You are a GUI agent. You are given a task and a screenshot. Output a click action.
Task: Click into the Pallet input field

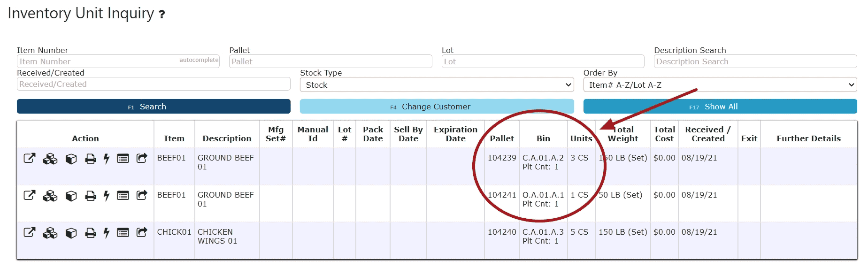[330, 61]
